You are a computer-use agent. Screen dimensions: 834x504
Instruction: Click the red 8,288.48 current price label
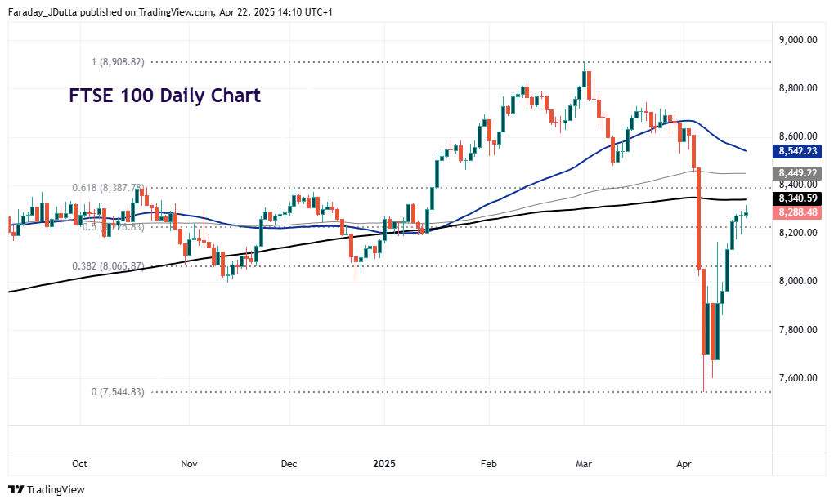click(797, 213)
